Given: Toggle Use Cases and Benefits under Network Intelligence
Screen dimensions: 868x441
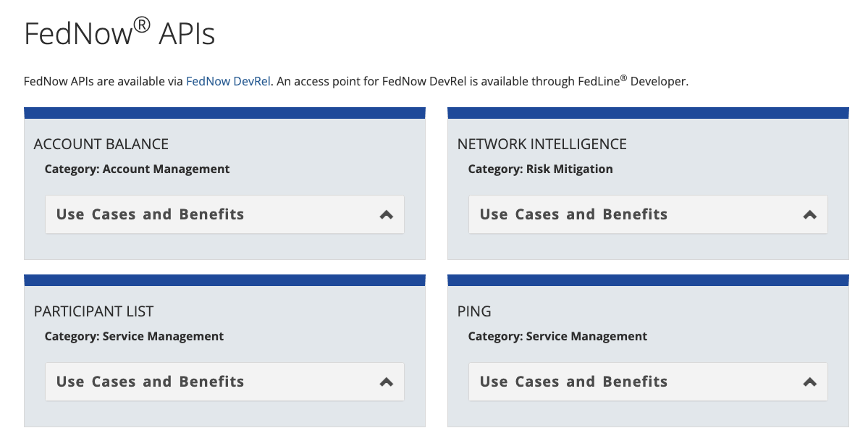Looking at the screenshot, I should [x=648, y=214].
